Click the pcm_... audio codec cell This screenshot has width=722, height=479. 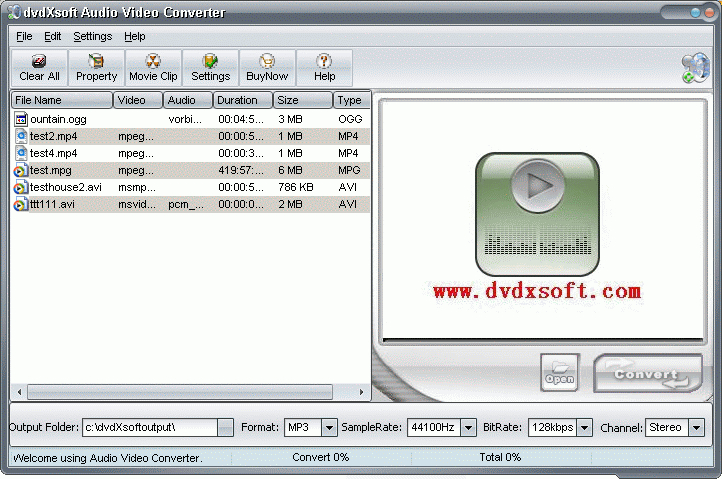(x=186, y=204)
